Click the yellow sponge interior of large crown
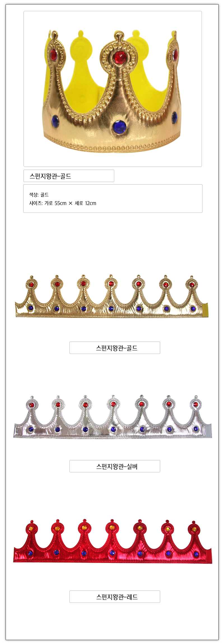This screenshot has width=224, height=644. point(81,84)
